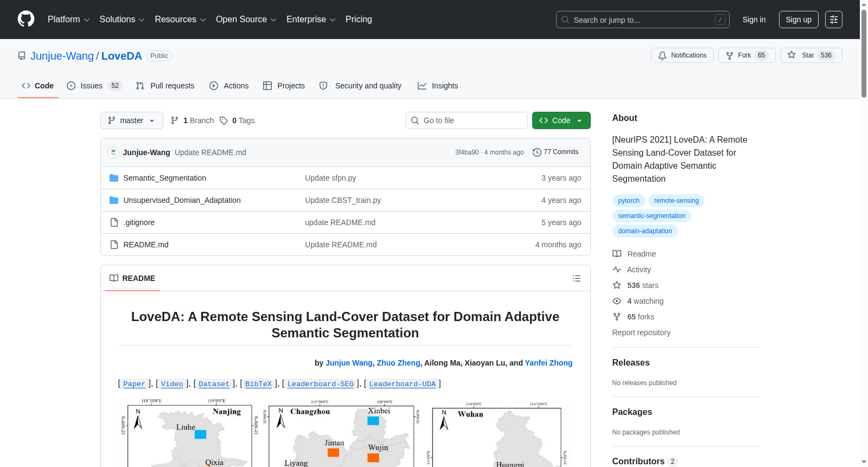Click the remote-sensing topic tag

[676, 201]
